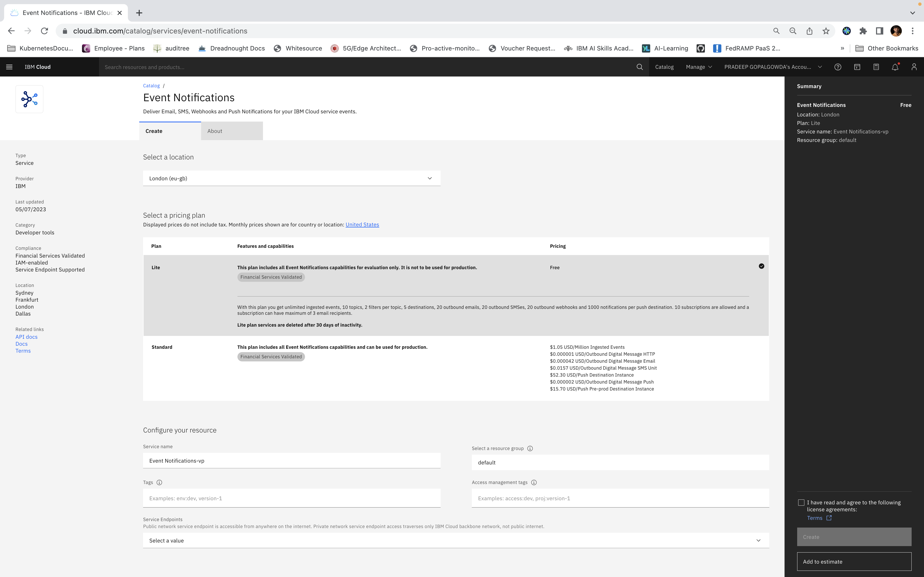Click inside the Service name field

tap(291, 460)
